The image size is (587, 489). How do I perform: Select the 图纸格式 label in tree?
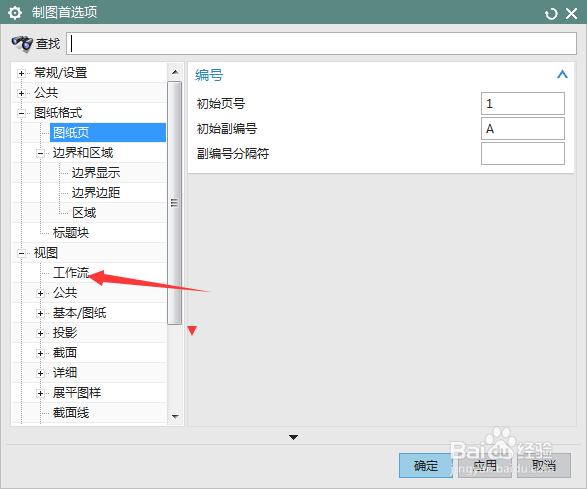click(x=58, y=113)
